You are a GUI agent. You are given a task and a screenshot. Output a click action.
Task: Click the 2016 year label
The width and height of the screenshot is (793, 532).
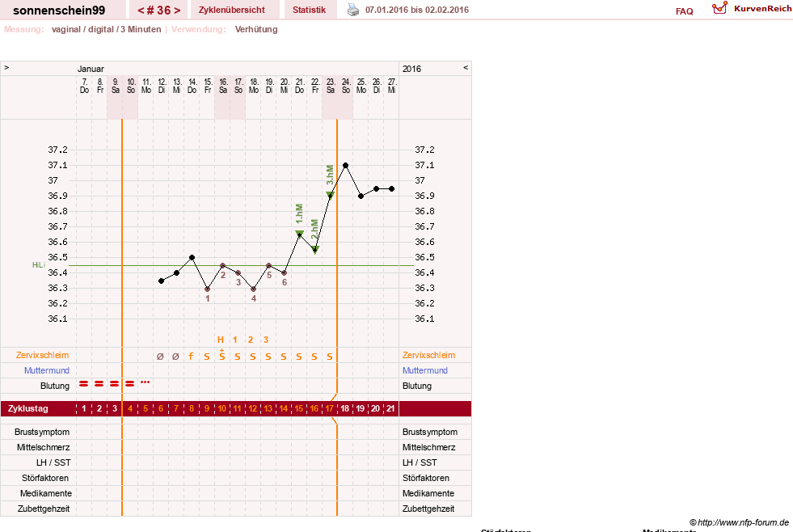(x=411, y=69)
